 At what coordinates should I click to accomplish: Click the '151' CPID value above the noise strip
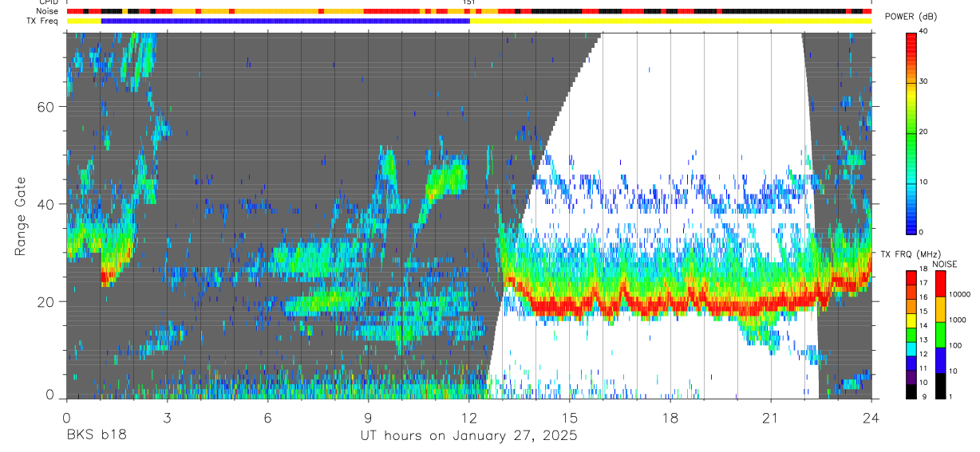(x=470, y=3)
